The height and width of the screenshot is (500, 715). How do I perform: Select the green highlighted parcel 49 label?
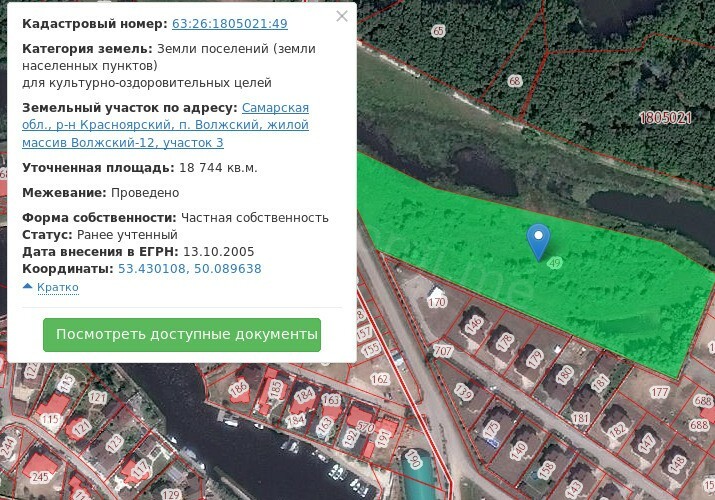coord(554,262)
